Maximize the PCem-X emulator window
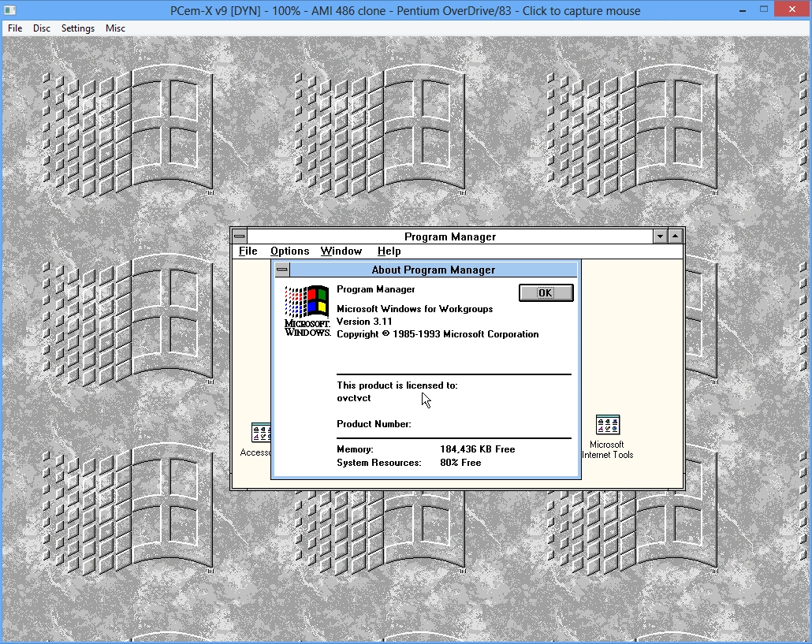Viewport: 812px width, 644px height. coord(764,9)
